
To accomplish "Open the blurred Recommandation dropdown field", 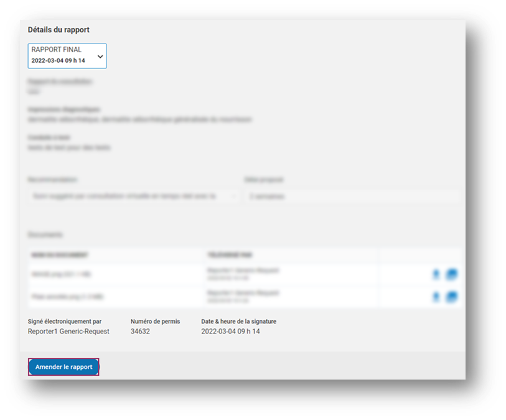I will click(134, 196).
